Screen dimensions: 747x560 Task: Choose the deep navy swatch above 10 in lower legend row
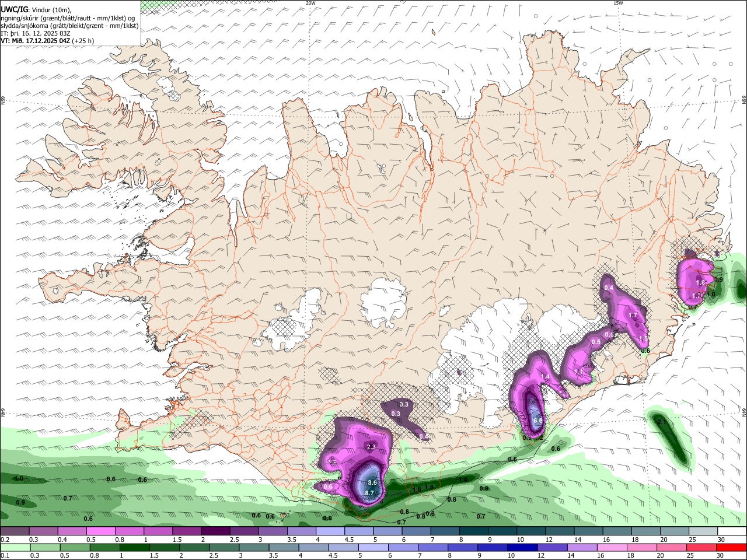coord(522,547)
